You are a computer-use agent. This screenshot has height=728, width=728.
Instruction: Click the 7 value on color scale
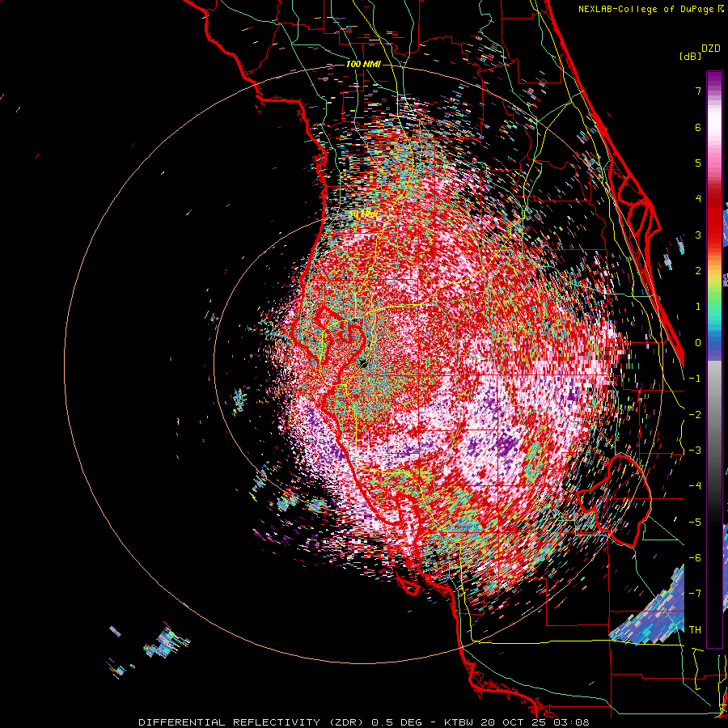(x=698, y=91)
